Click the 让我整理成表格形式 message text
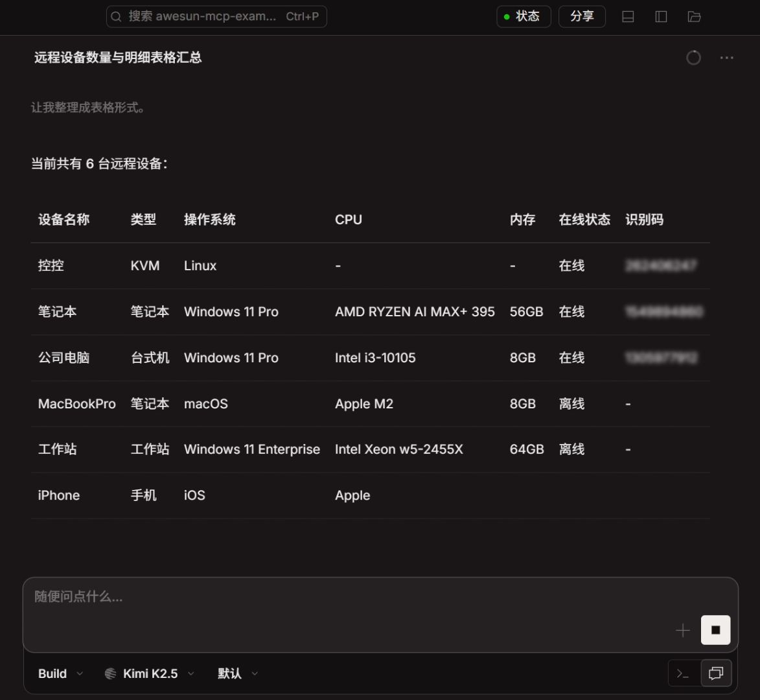 [x=87, y=108]
